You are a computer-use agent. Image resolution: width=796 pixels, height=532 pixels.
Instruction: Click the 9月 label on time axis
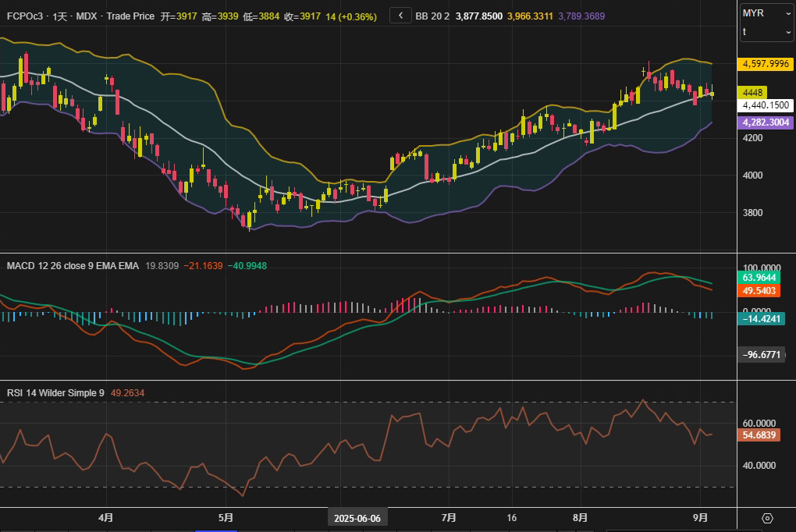click(x=701, y=518)
